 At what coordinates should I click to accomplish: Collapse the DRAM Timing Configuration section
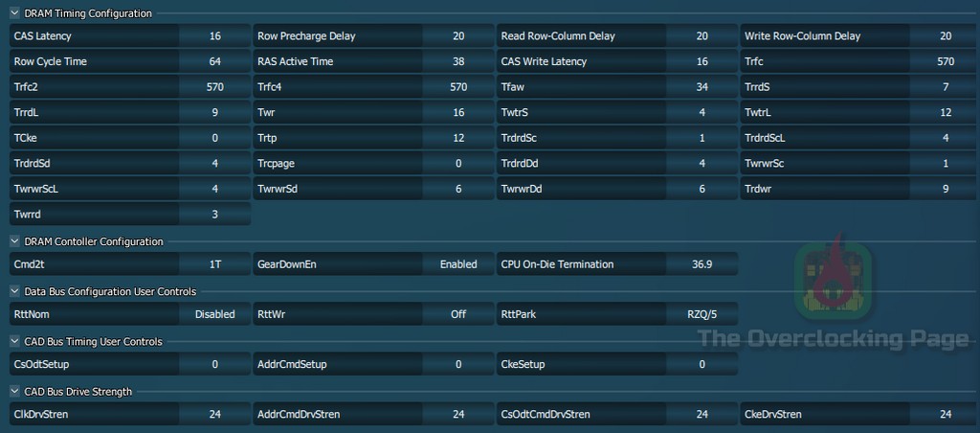pos(14,13)
